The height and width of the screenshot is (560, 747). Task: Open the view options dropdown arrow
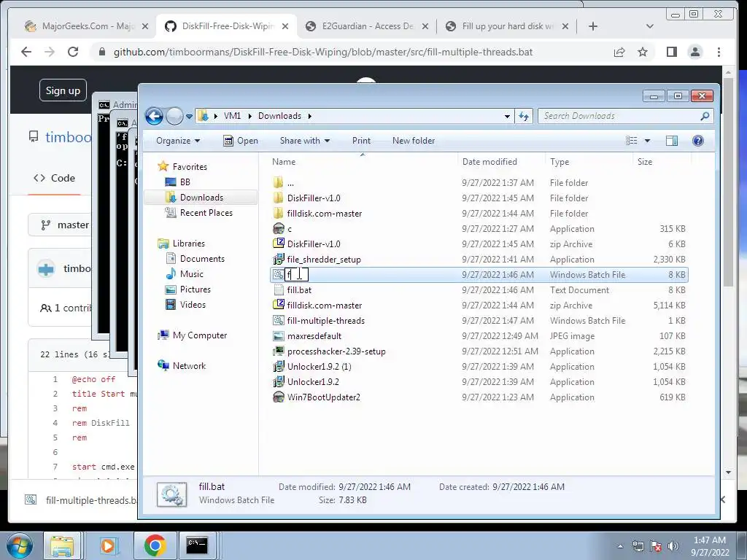647,141
